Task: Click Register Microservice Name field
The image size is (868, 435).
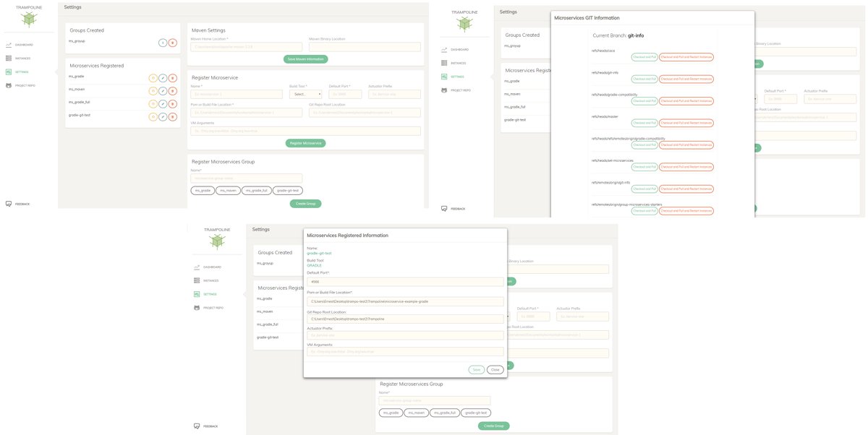Action: click(237, 94)
